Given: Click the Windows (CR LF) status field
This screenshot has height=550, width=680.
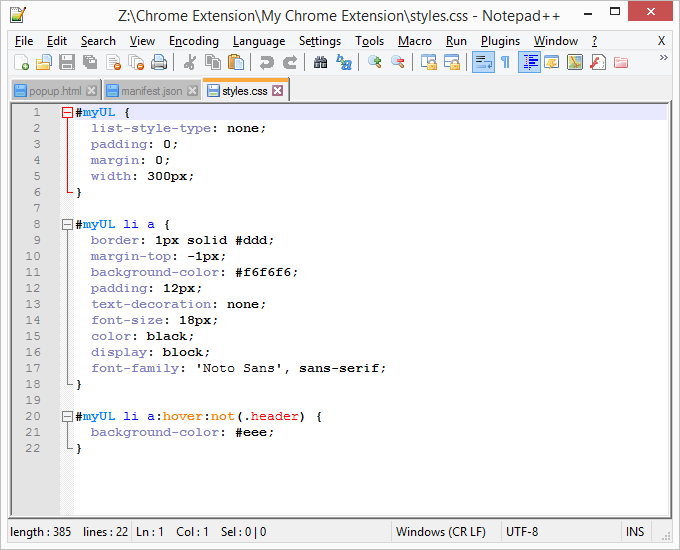Looking at the screenshot, I should (x=442, y=532).
